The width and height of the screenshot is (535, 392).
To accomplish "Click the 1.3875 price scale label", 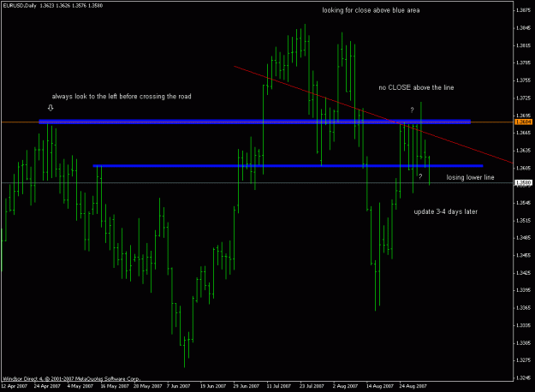I will click(x=523, y=10).
